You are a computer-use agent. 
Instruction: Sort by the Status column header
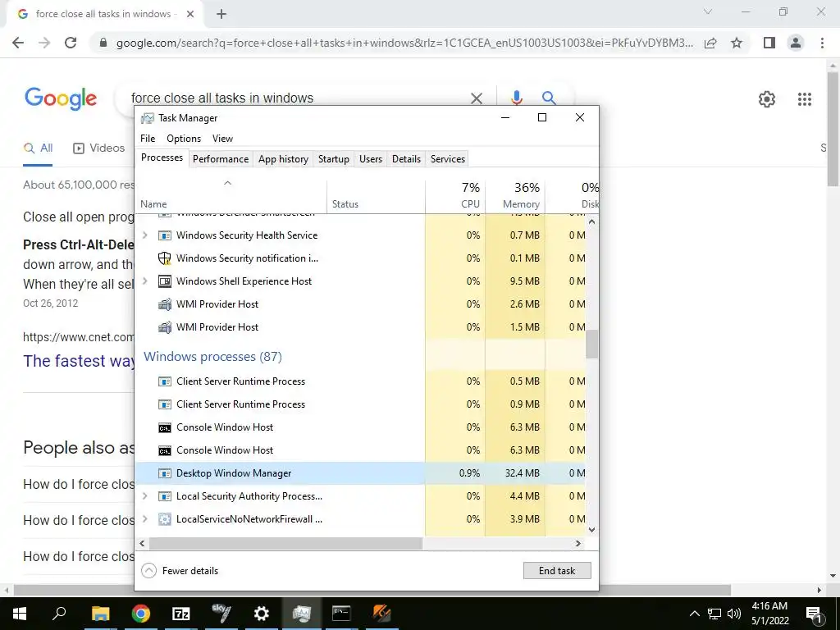[x=376, y=196]
